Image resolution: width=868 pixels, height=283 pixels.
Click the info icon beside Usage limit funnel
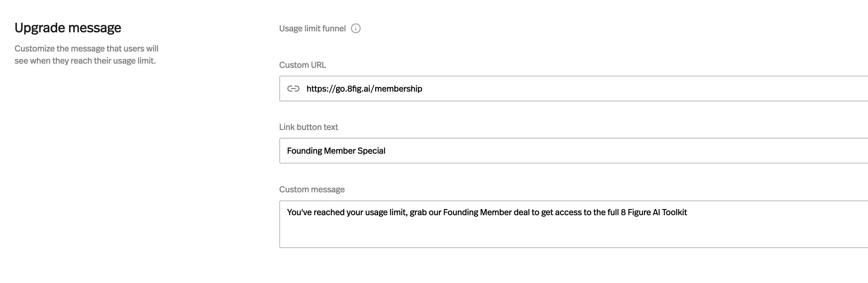(x=355, y=28)
